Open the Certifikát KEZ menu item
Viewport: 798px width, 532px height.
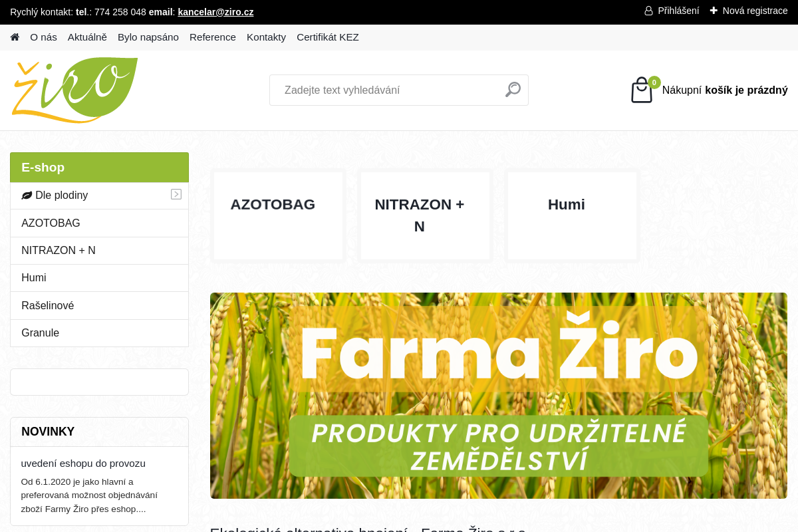tap(328, 37)
